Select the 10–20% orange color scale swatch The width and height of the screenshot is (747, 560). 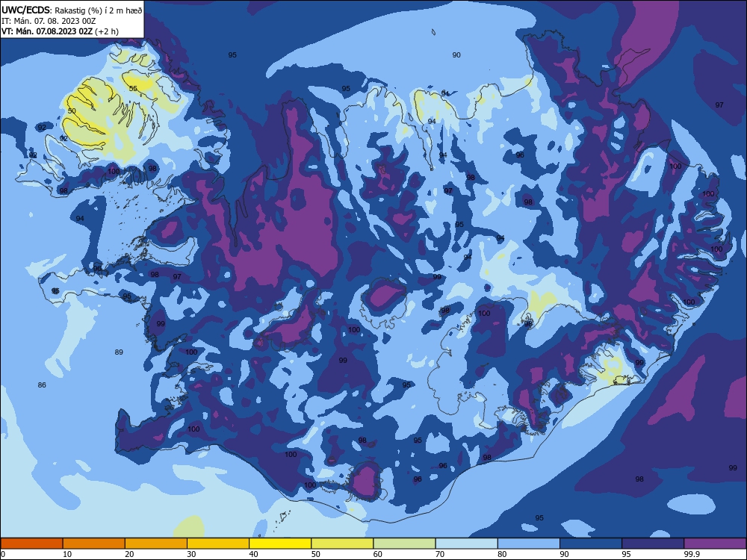[x=94, y=544]
